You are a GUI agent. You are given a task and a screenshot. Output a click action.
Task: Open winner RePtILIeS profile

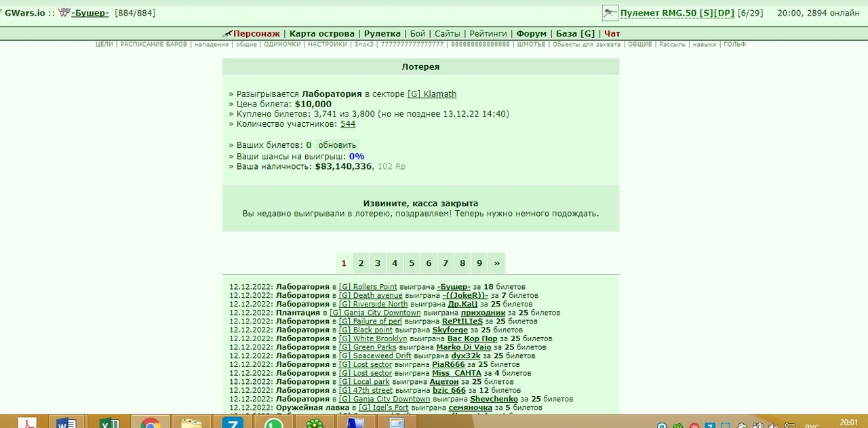462,322
